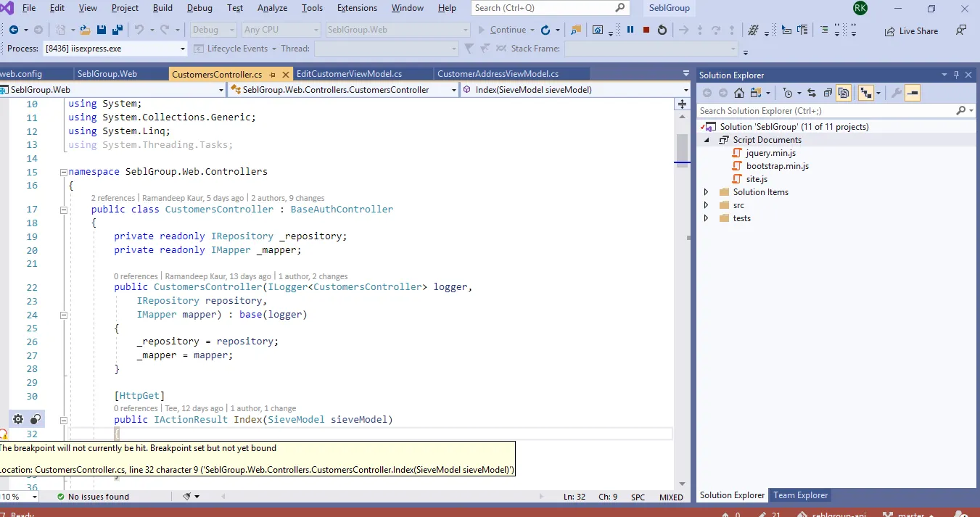980x517 pixels.
Task: Switch to EditCustomerViewModel.cs tab
Action: pyautogui.click(x=349, y=74)
